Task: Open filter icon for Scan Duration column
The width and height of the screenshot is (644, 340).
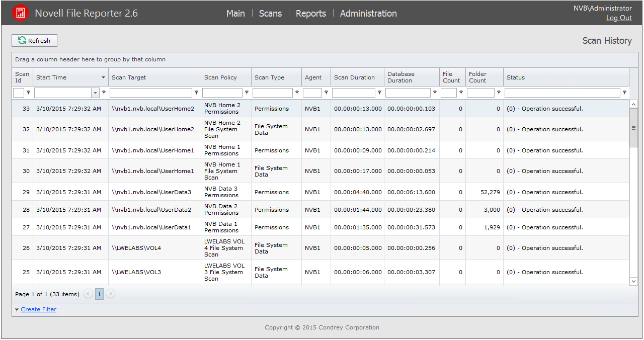Action: [379, 93]
